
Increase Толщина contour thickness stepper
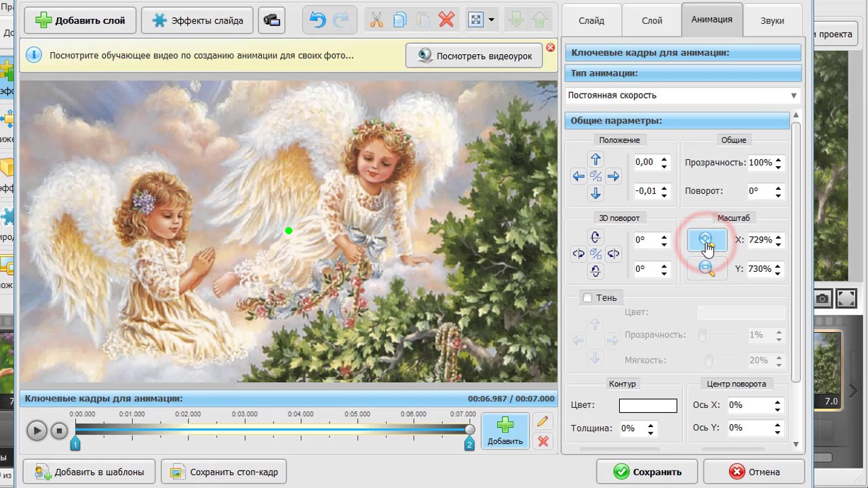[650, 425]
